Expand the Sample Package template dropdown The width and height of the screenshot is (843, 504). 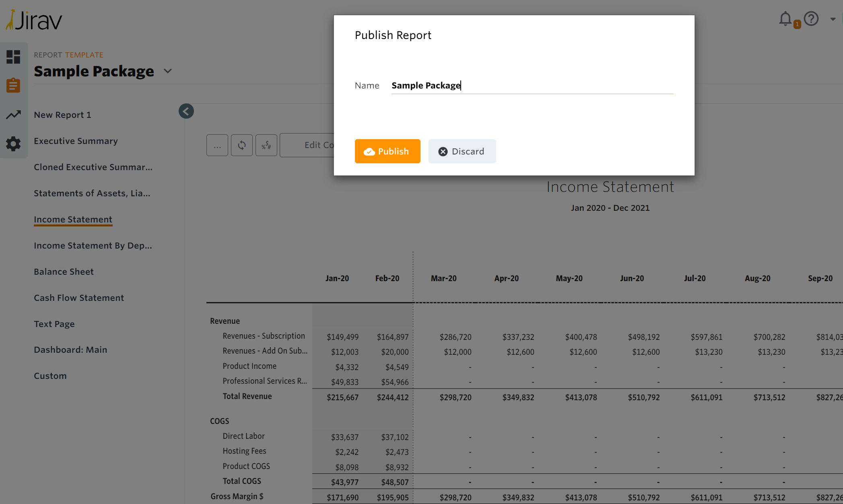pyautogui.click(x=168, y=71)
